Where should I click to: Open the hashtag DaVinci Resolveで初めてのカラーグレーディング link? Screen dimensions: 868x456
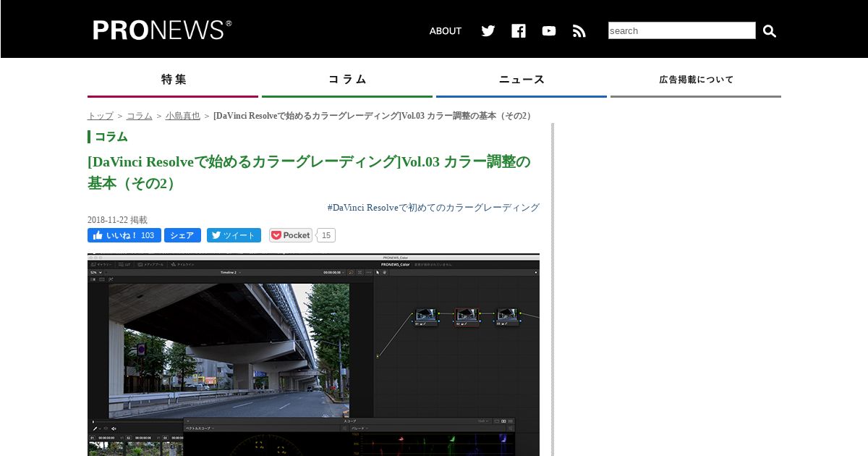click(433, 208)
